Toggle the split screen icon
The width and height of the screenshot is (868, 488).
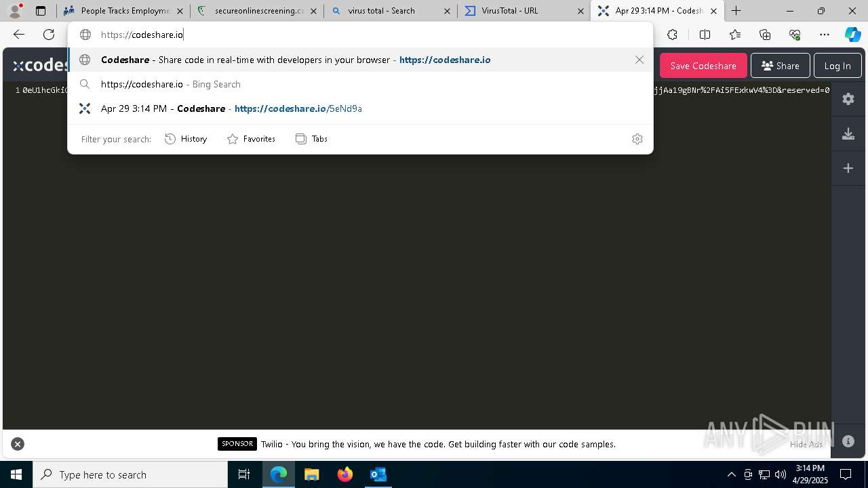705,35
